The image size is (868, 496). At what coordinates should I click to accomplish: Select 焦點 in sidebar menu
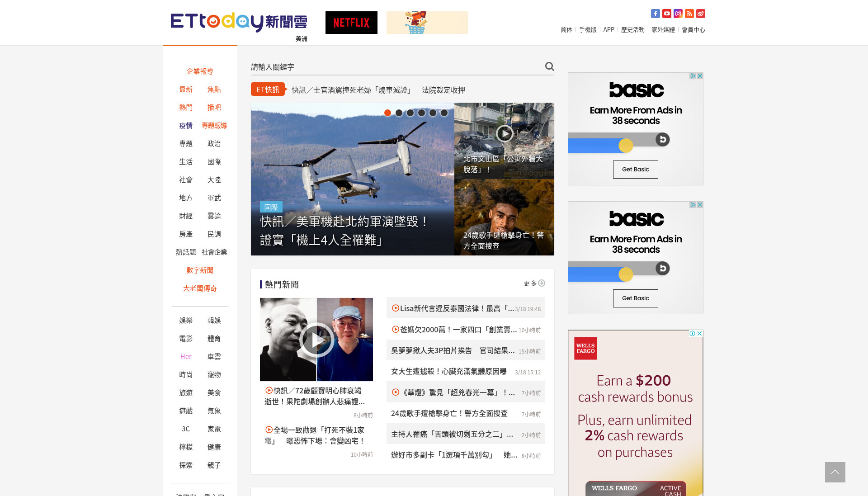214,90
